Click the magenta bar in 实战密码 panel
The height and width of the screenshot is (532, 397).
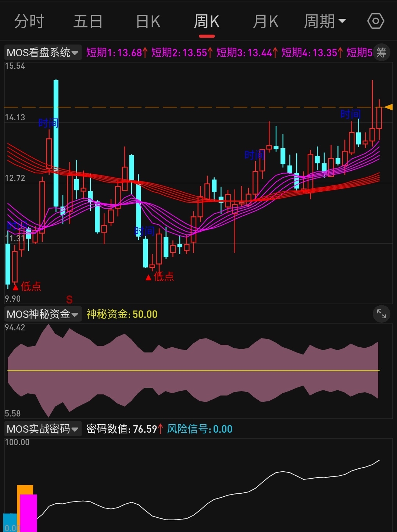(x=28, y=513)
